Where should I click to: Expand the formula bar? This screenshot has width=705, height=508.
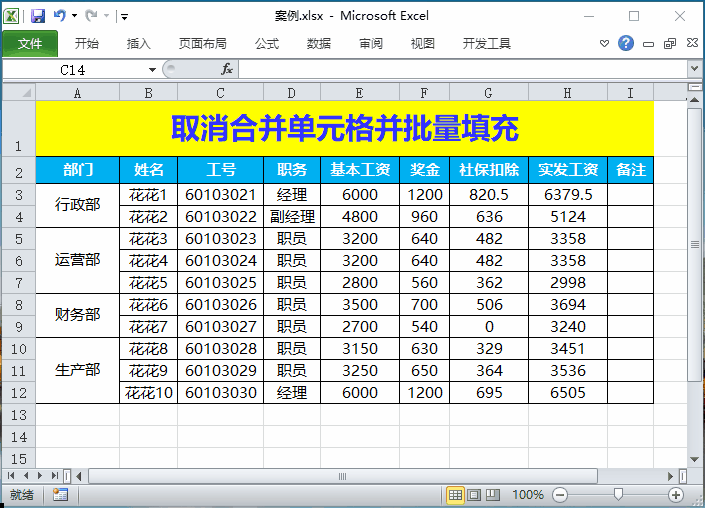tap(694, 69)
